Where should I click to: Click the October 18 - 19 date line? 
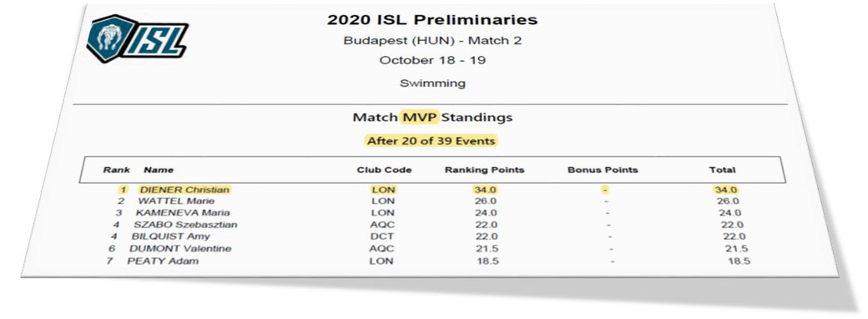click(x=432, y=60)
